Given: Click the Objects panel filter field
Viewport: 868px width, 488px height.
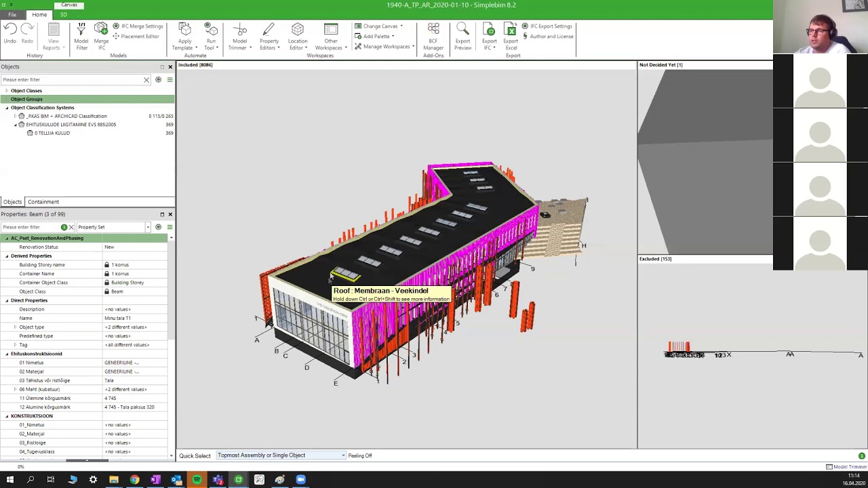Looking at the screenshot, I should point(71,80).
